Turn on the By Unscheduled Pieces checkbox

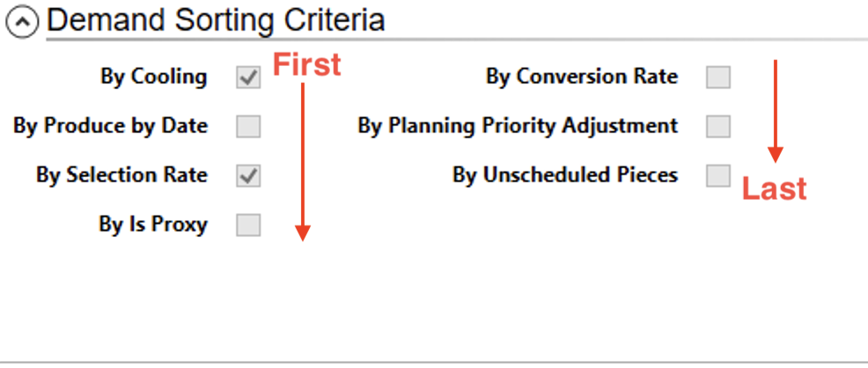[718, 176]
